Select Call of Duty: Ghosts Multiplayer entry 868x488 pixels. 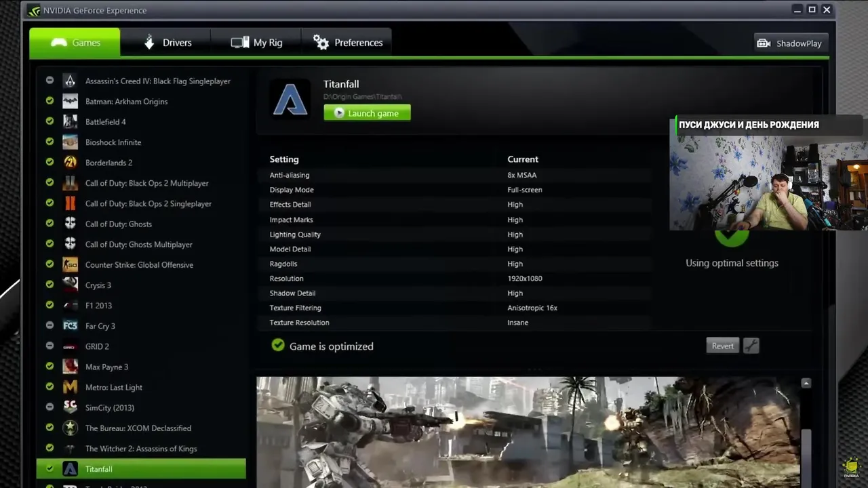(141, 244)
